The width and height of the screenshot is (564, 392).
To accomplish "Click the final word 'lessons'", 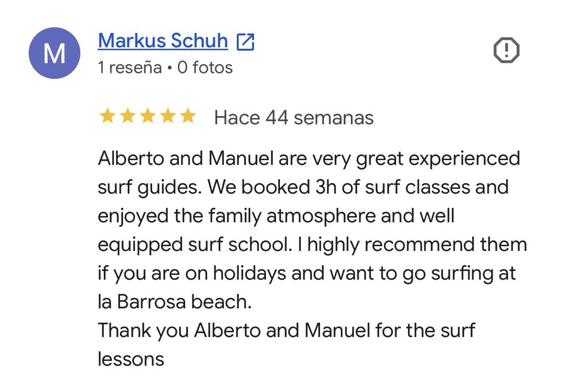I will 131,360.
